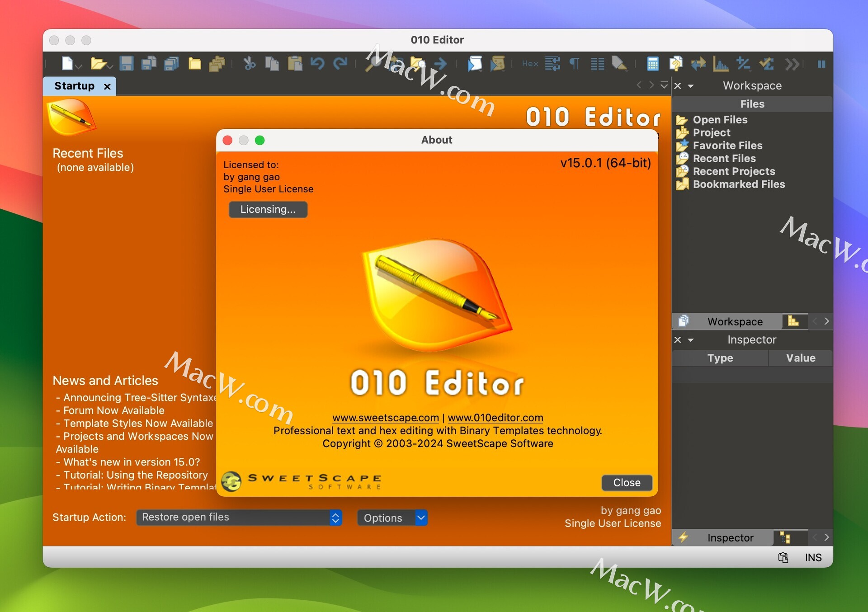Click the Goto arrow toolbar icon
868x612 pixels.
[441, 64]
